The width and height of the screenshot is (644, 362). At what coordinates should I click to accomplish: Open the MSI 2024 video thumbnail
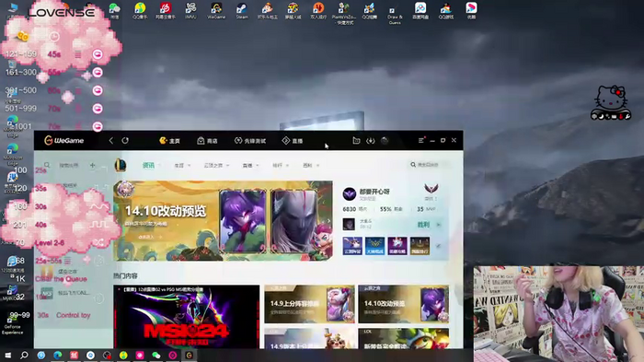click(187, 317)
